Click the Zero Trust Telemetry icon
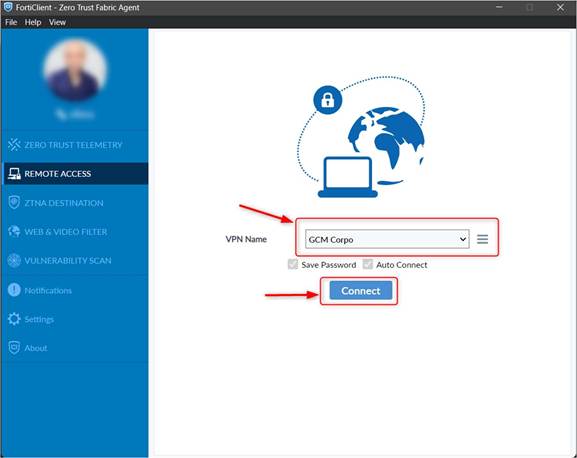The width and height of the screenshot is (577, 458). point(14,145)
